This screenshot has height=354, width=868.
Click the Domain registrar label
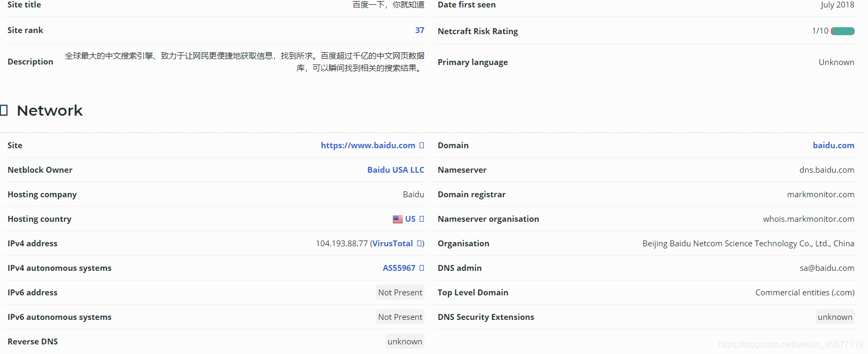coord(472,195)
